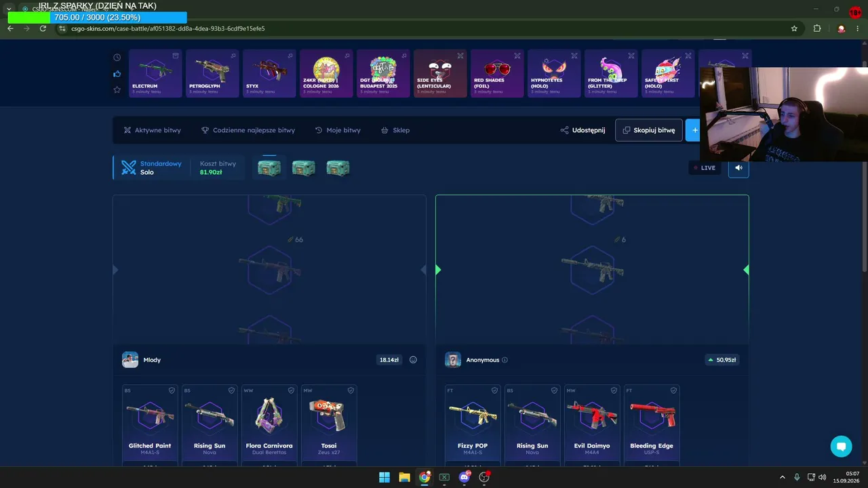Open OBS Studio from the taskbar
This screenshot has height=488, width=868.
pyautogui.click(x=484, y=477)
